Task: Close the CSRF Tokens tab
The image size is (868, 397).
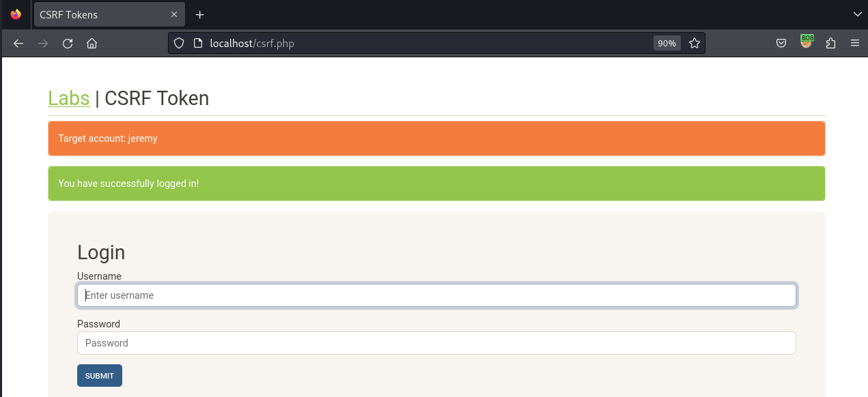Action: 174,14
